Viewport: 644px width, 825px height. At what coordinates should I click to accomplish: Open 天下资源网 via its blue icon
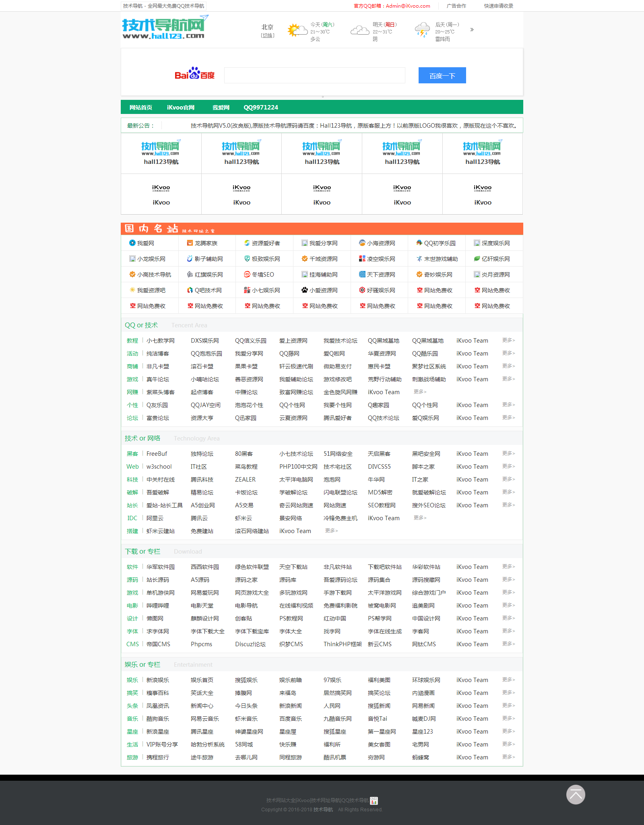point(362,274)
